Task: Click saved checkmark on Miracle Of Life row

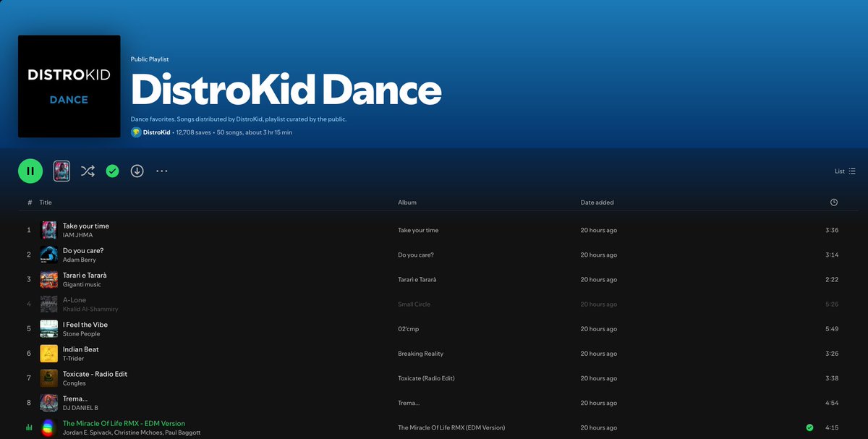Action: tap(809, 427)
